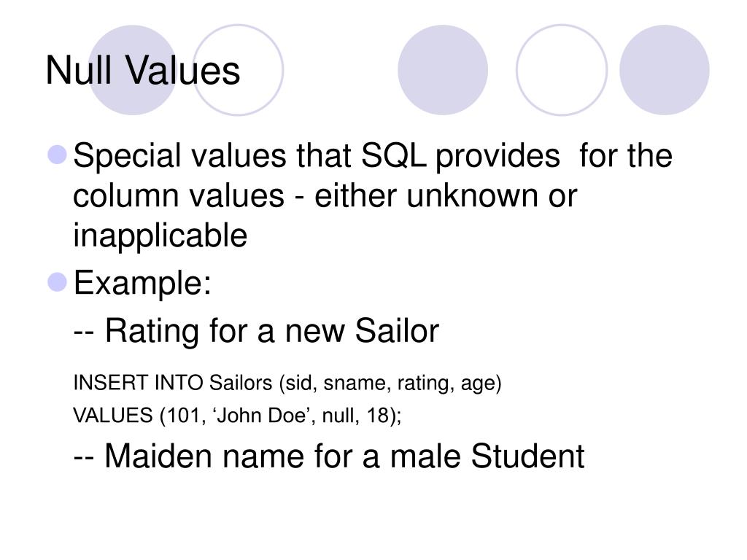The image size is (747, 560).
Task: Click the 'VALUES (101, 'John Doe', null, 18);' line
Action: (x=237, y=415)
